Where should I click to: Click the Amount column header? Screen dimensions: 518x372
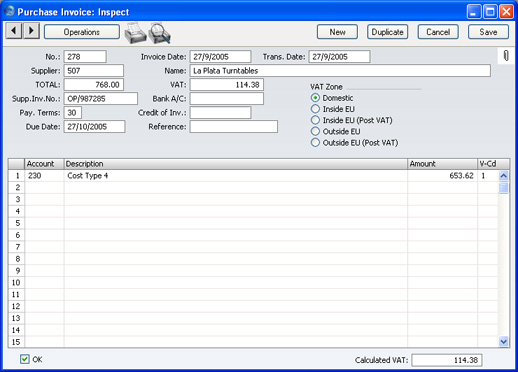click(x=442, y=164)
